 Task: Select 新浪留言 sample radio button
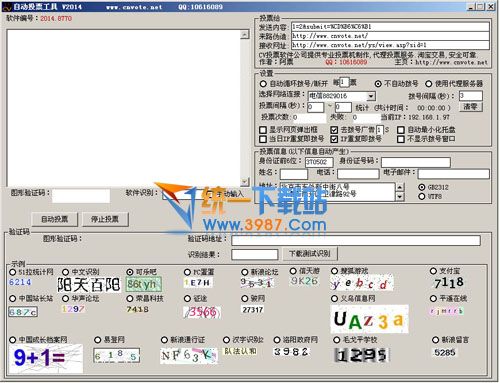coord(435,340)
